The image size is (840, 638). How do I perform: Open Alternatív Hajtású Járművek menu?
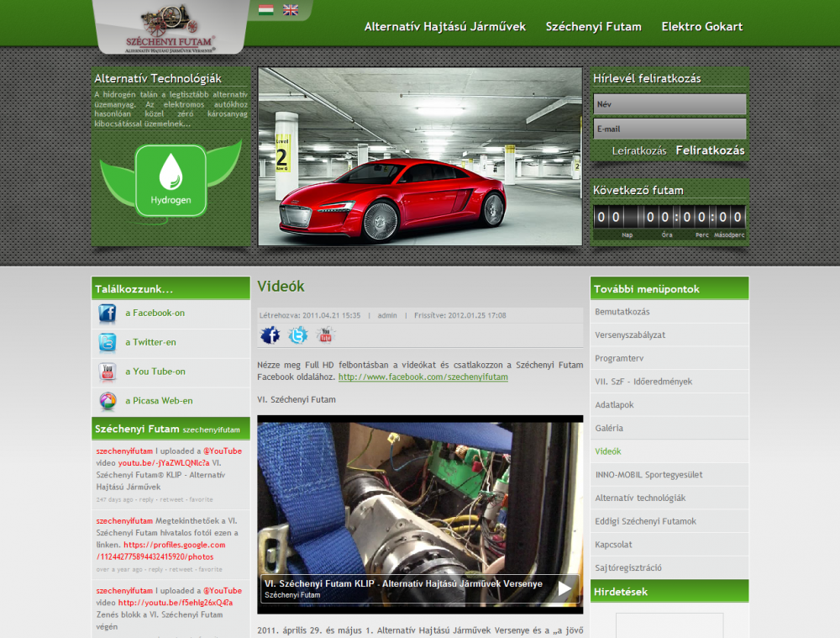click(444, 27)
